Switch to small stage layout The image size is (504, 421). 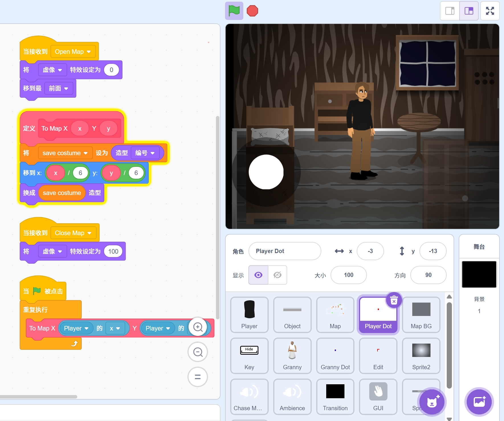click(x=450, y=11)
